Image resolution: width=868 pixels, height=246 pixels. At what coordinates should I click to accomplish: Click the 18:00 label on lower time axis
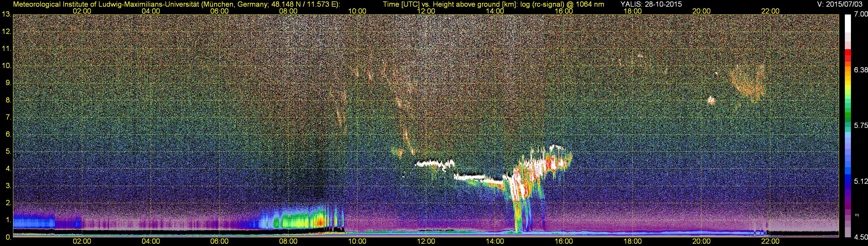tap(632, 241)
